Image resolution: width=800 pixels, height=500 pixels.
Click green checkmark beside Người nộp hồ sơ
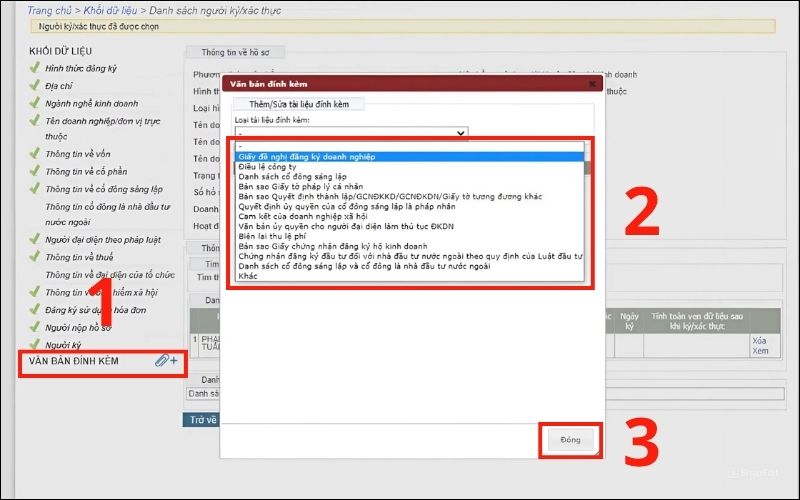tap(35, 325)
